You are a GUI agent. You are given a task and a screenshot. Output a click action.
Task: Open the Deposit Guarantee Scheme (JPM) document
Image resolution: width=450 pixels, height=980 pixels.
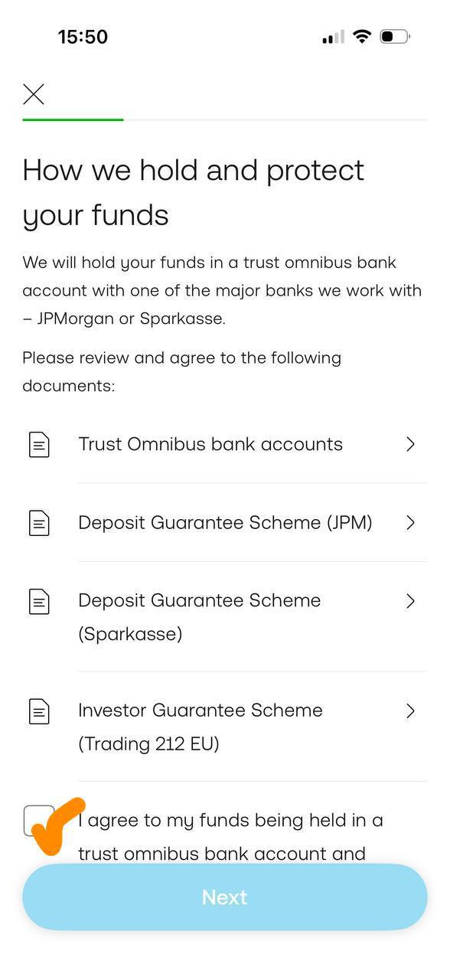tap(225, 523)
